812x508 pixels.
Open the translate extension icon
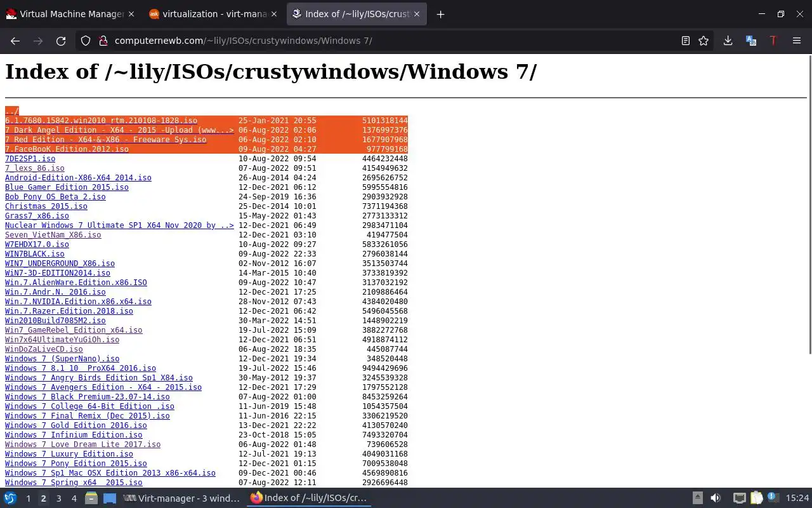point(751,41)
